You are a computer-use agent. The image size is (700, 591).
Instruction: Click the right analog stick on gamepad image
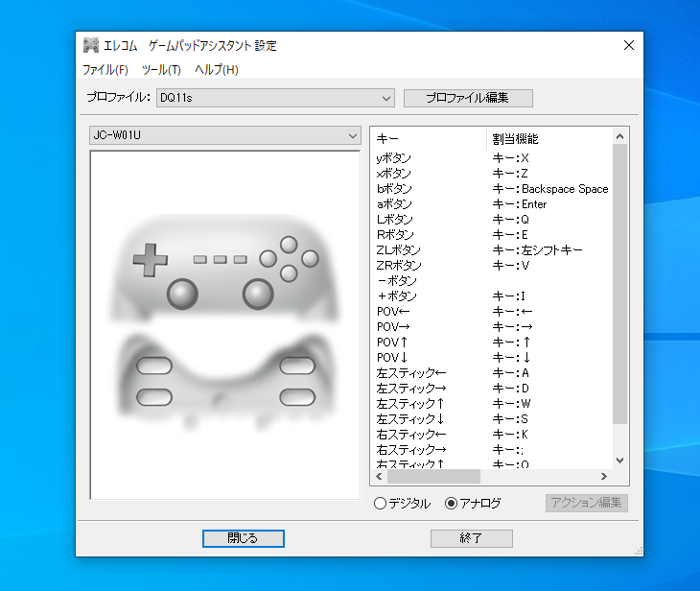tap(258, 294)
